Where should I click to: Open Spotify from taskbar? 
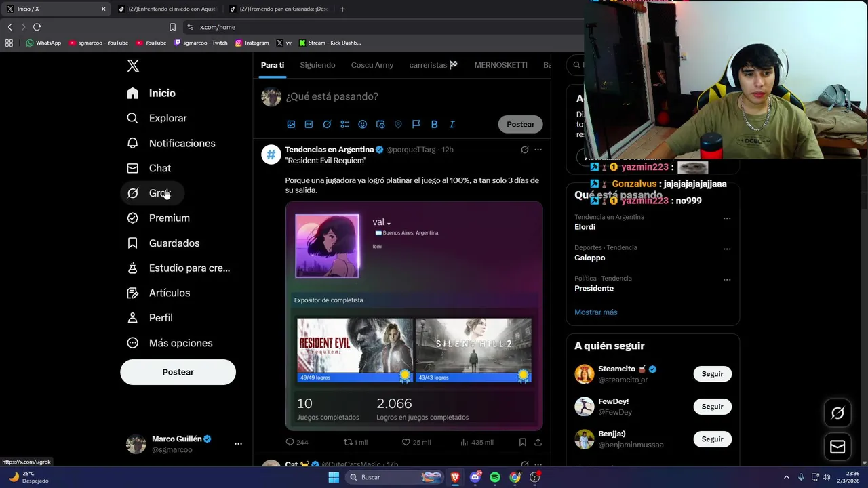click(495, 477)
